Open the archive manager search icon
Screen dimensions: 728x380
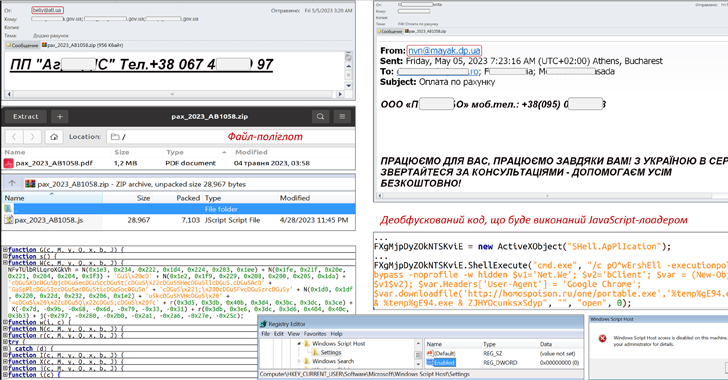pos(320,117)
